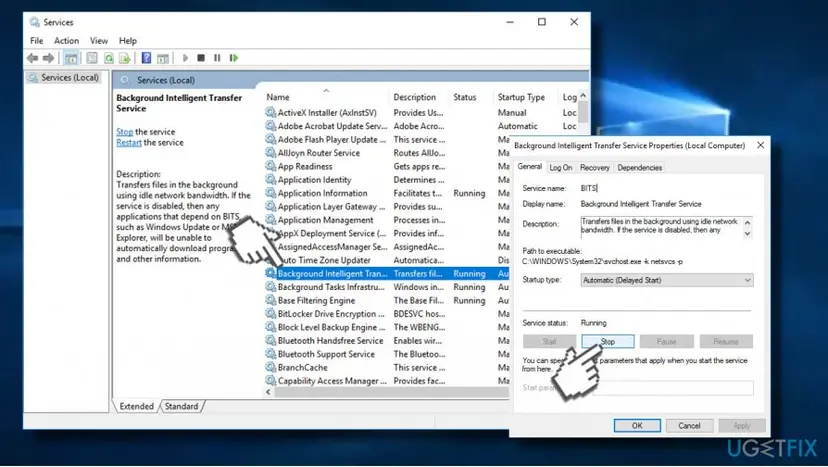This screenshot has width=828, height=467.
Task: Click the Stop the service link
Action: [125, 132]
